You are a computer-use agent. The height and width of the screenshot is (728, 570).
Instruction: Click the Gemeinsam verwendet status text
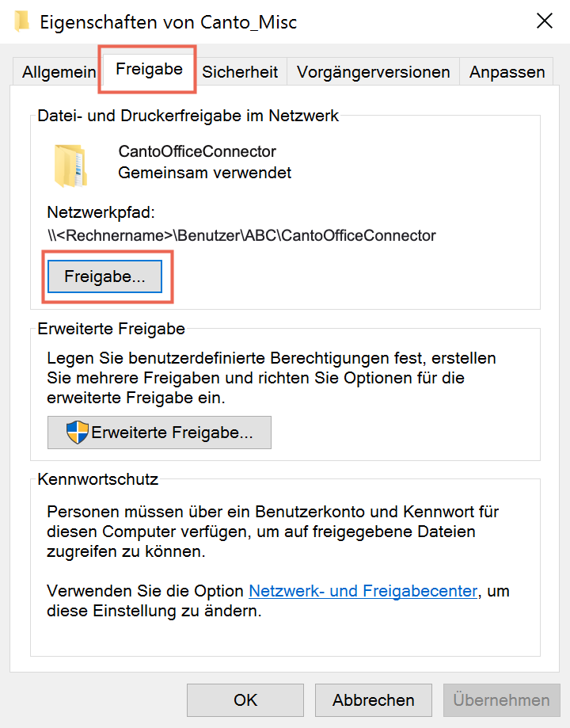[205, 173]
